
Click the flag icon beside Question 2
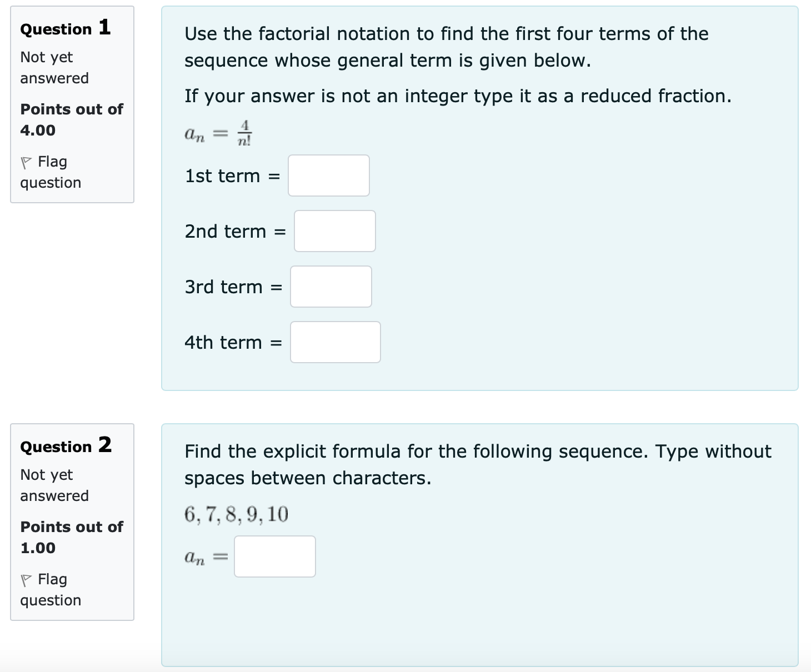[26, 579]
